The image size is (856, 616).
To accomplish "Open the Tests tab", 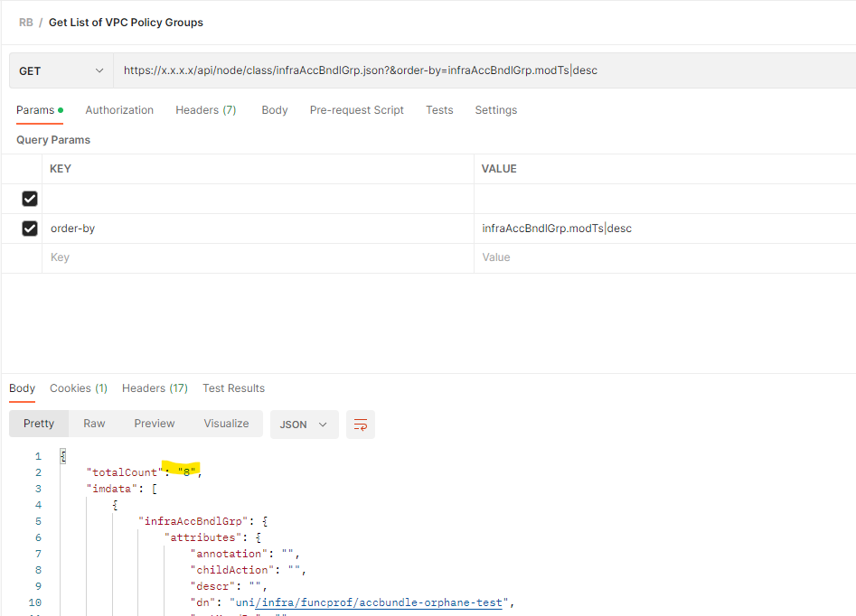I will [x=439, y=110].
